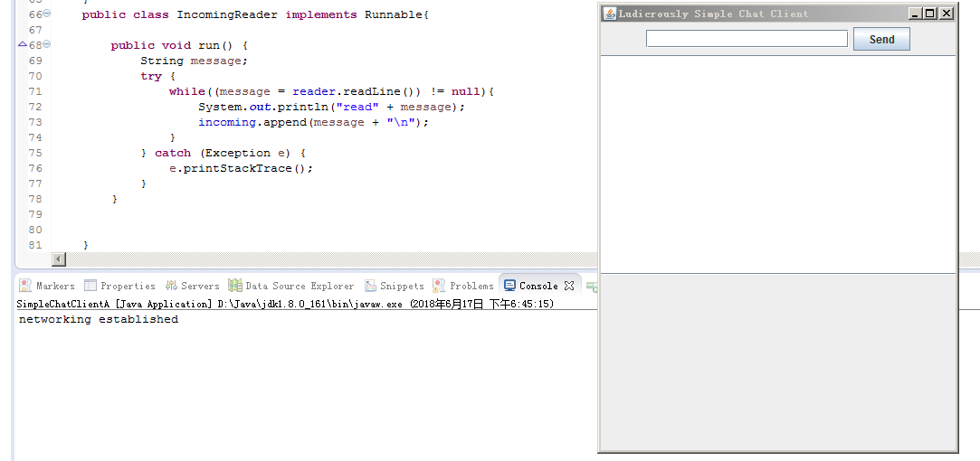Click the "read" string literal on line 72

tap(358, 107)
